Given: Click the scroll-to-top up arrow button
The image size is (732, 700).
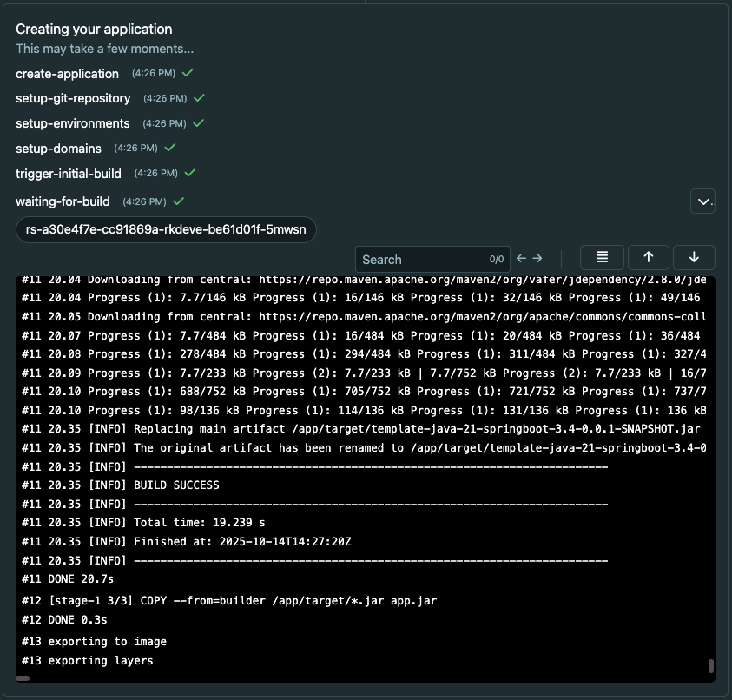Looking at the screenshot, I should pos(648,258).
